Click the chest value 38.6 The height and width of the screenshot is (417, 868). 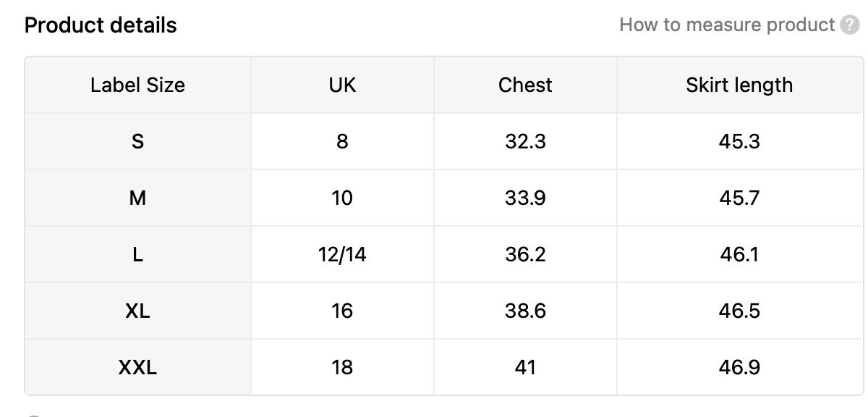(x=525, y=311)
